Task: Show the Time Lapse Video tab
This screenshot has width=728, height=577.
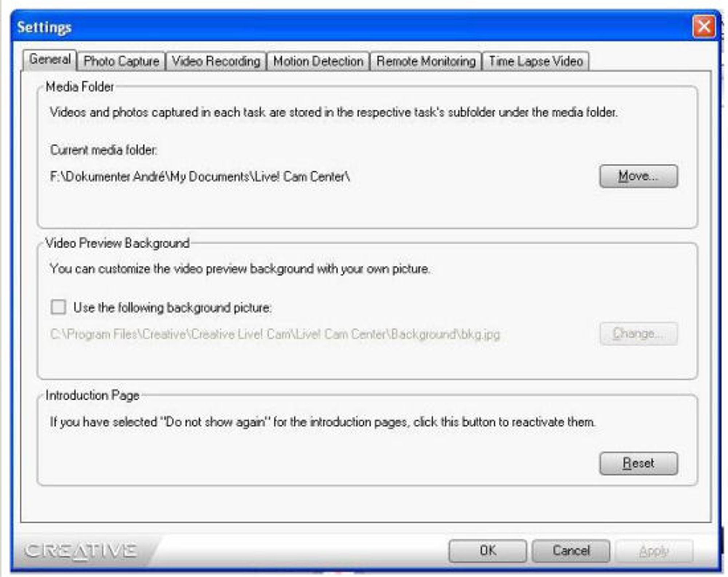Action: pos(535,61)
